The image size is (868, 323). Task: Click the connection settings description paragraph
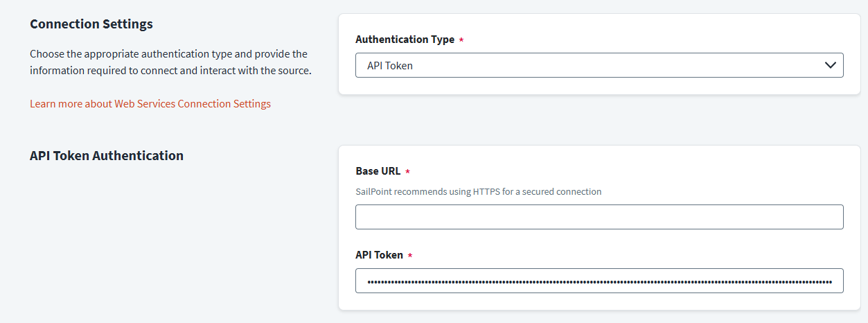click(x=170, y=62)
